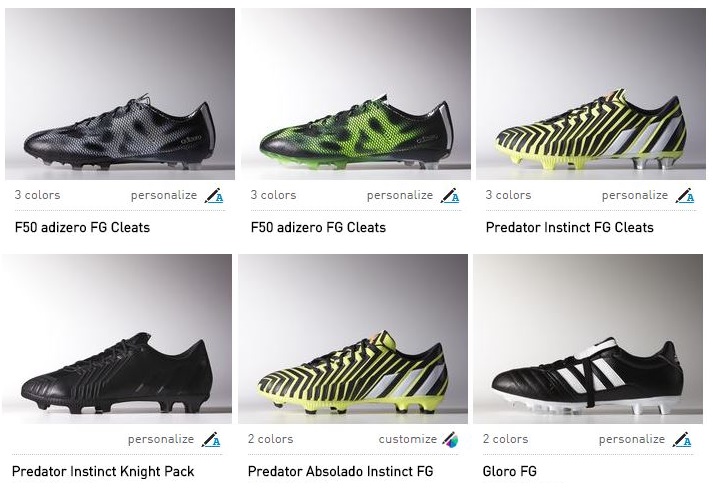
Task: Open the Predator Absolado Instinct FG title
Action: pos(341,471)
